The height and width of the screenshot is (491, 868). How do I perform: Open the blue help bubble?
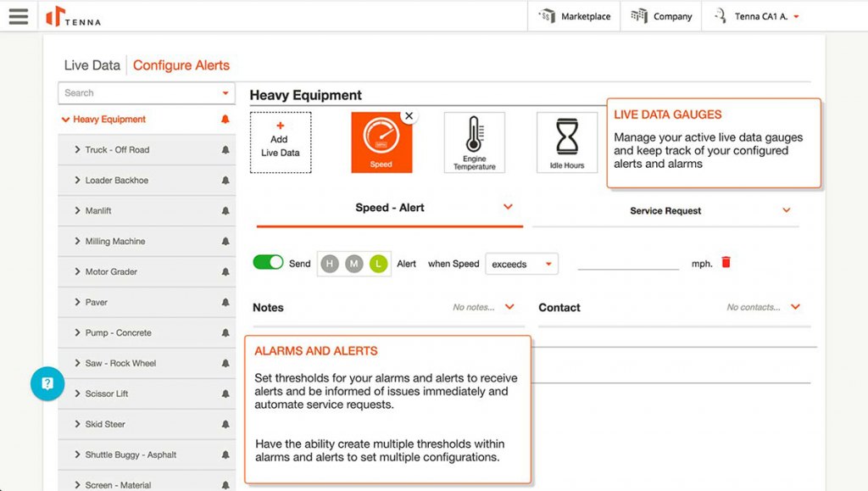tap(47, 383)
